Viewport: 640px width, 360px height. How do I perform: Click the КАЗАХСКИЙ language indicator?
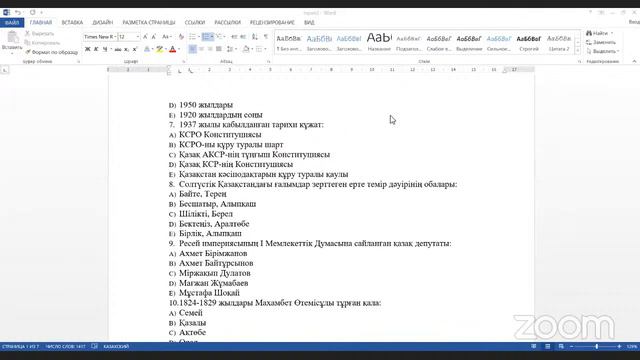click(116, 347)
